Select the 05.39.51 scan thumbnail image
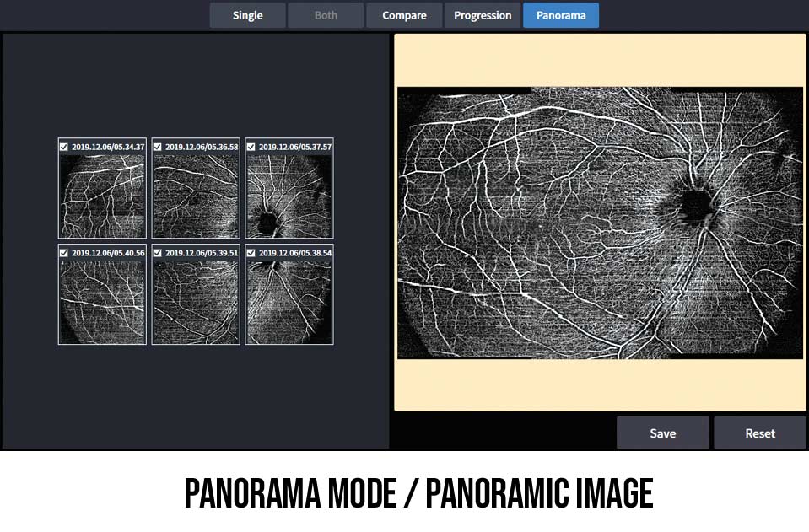The height and width of the screenshot is (532, 809). pyautogui.click(x=196, y=302)
